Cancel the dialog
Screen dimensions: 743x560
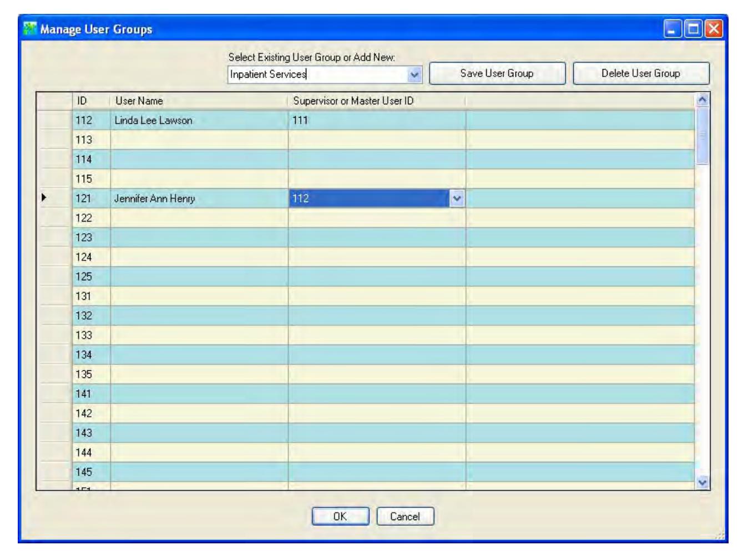(x=405, y=516)
